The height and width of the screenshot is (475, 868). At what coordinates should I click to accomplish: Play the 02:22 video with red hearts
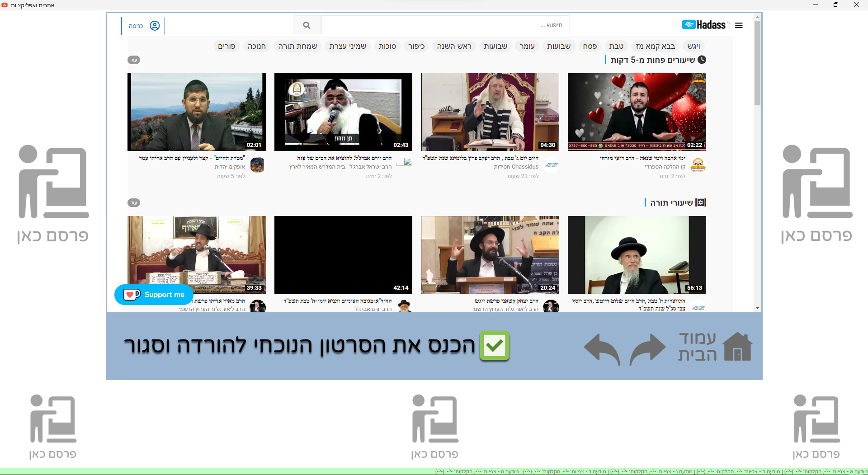[x=637, y=112]
